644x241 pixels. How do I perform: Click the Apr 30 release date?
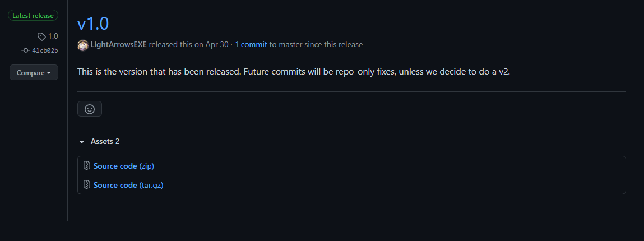coord(217,44)
